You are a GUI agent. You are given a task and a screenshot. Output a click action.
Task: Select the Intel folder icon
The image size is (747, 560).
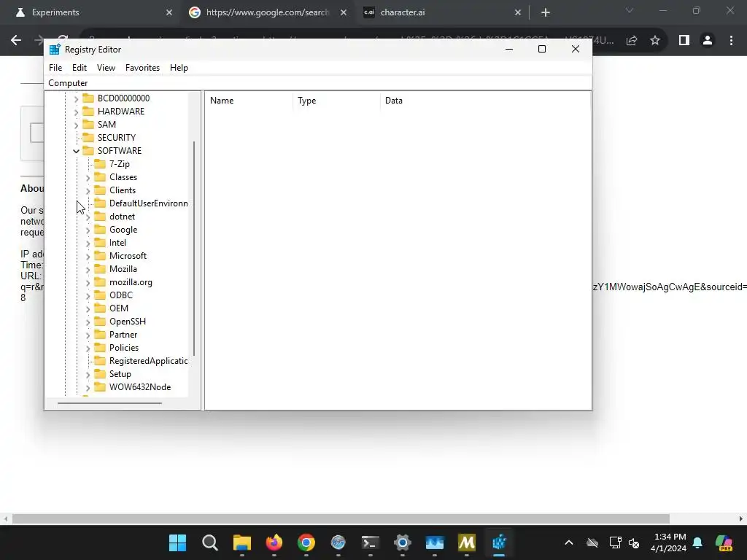coord(100,243)
